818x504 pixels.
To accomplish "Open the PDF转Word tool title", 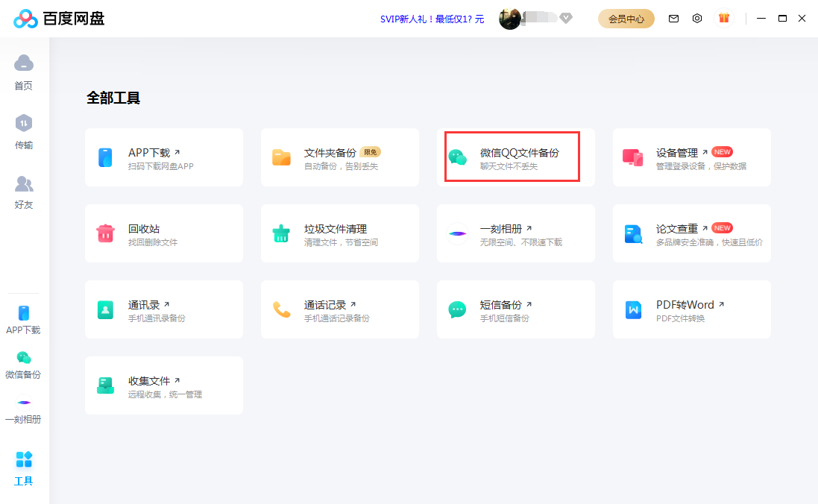I will click(685, 305).
